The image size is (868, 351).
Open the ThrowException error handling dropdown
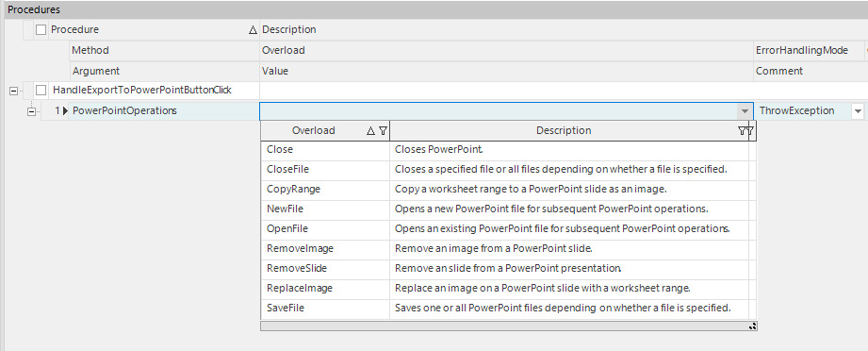(858, 111)
